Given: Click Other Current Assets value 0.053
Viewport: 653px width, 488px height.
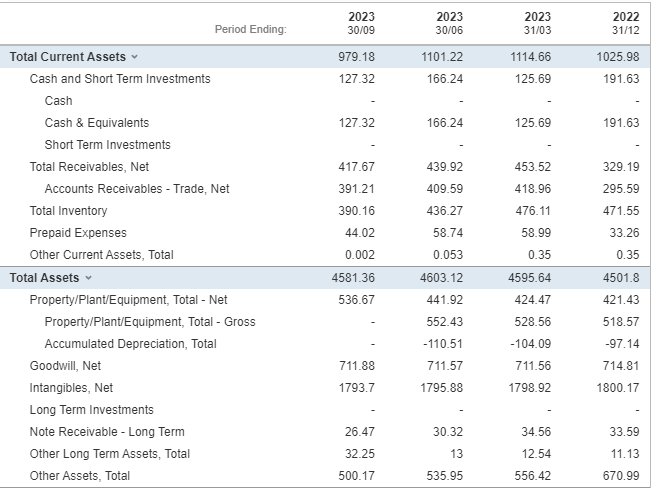Looking at the screenshot, I should pos(448,255).
